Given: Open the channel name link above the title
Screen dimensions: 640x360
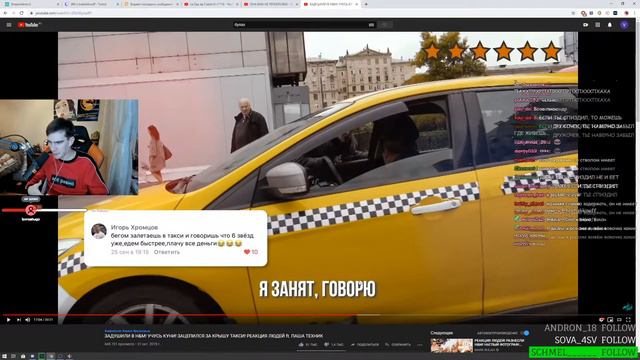Looking at the screenshot, I should click(x=127, y=331).
